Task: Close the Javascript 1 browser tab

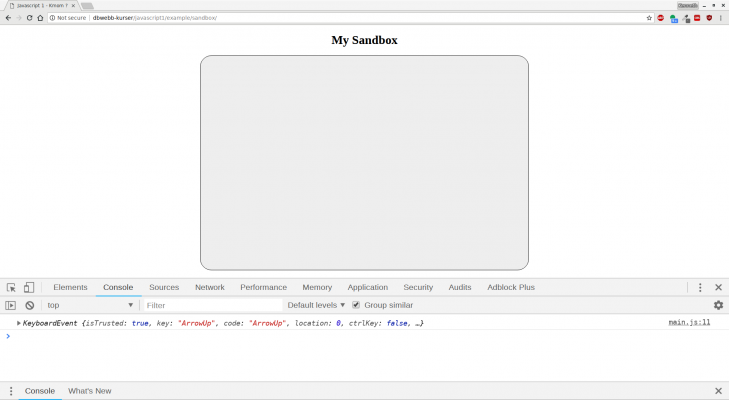Action: point(73,6)
